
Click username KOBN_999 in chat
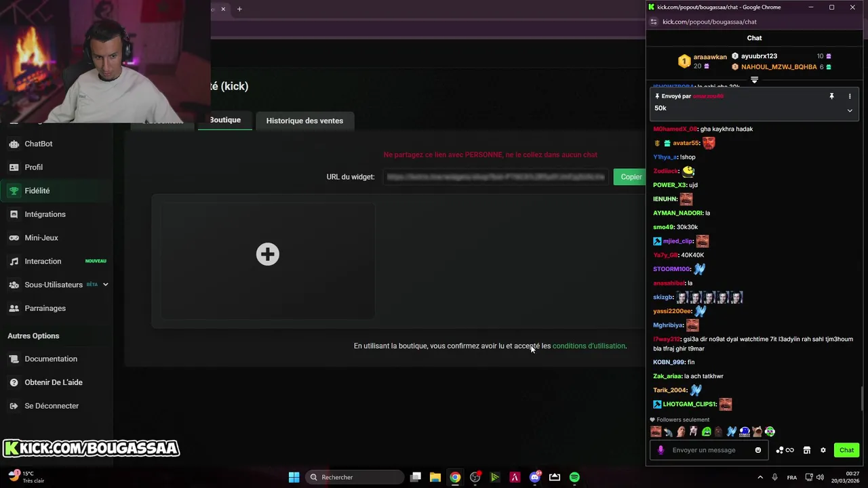coord(669,362)
